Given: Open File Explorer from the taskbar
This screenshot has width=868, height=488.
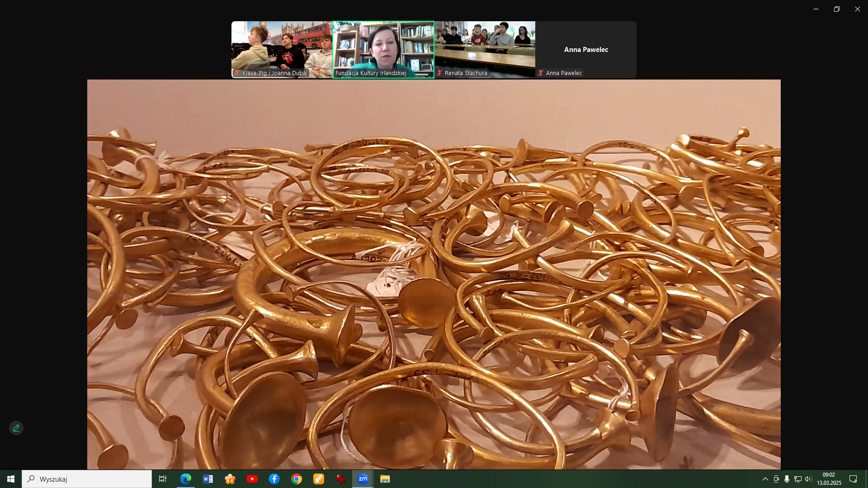Looking at the screenshot, I should (385, 479).
